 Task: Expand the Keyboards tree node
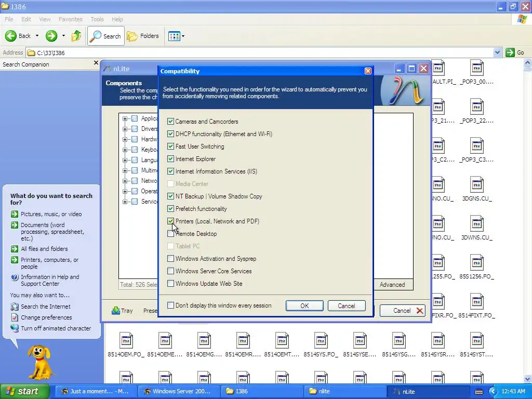pos(125,150)
